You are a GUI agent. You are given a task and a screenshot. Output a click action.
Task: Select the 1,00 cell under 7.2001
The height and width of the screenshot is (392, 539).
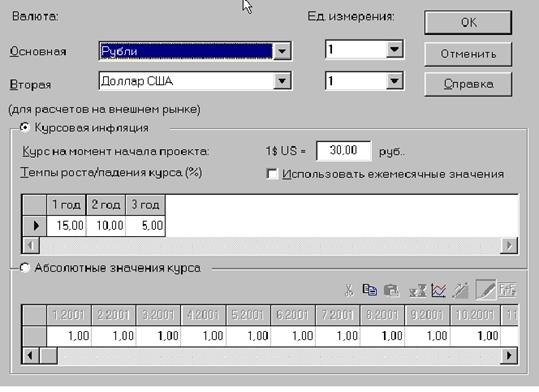pyautogui.click(x=338, y=336)
